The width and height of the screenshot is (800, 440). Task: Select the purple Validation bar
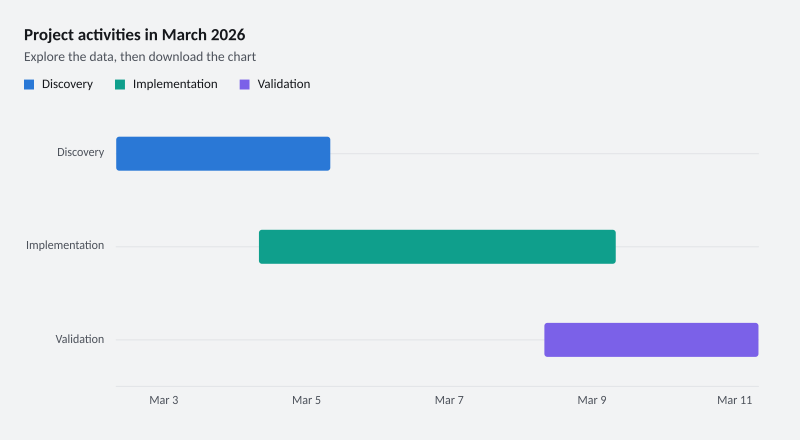coord(652,340)
